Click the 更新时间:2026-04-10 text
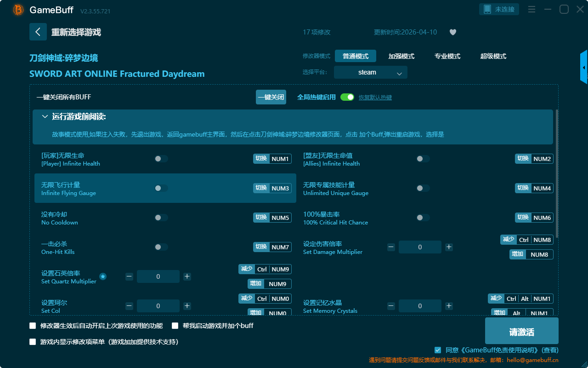This screenshot has height=368, width=588. 406,32
